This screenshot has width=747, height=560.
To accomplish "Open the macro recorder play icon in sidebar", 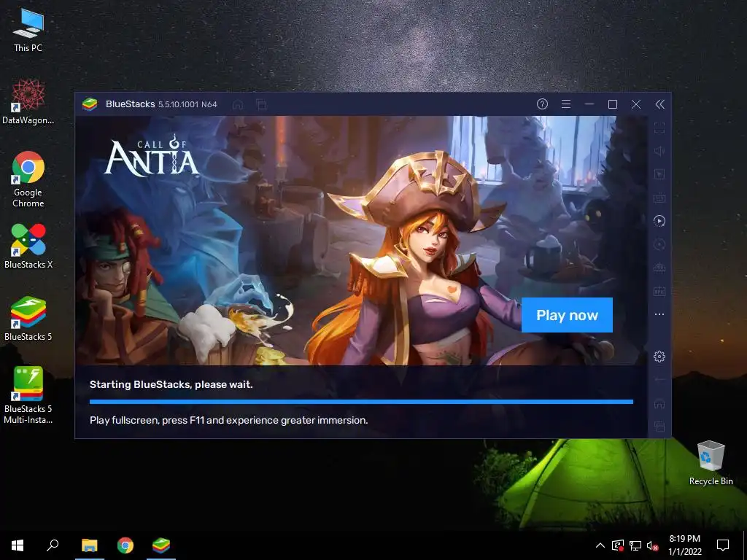I will [659, 221].
